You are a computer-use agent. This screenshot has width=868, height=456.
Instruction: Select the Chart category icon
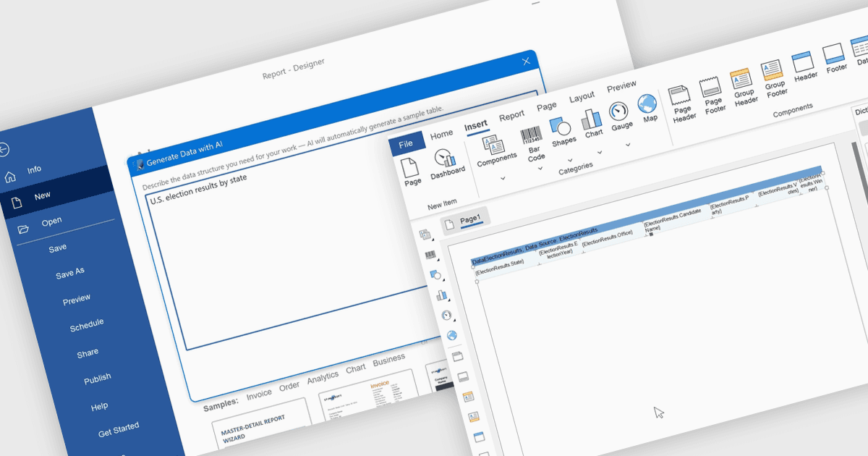[591, 119]
